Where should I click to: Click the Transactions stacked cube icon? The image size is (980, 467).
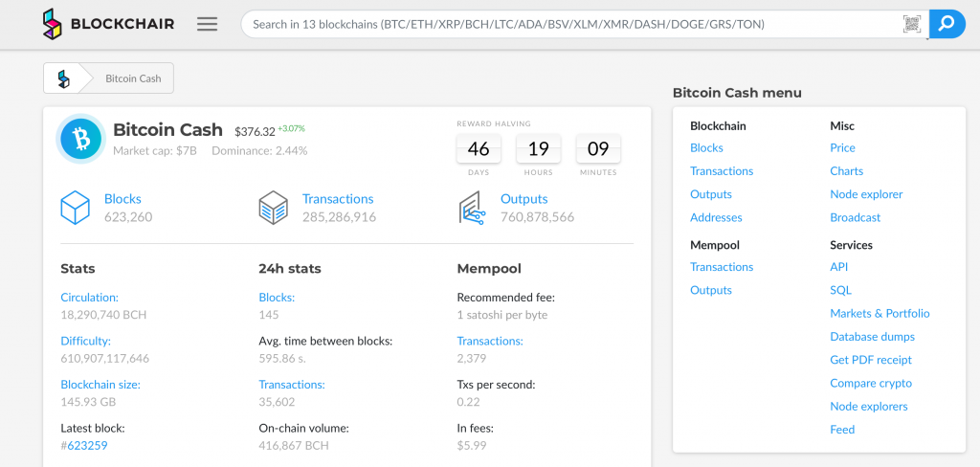274,208
